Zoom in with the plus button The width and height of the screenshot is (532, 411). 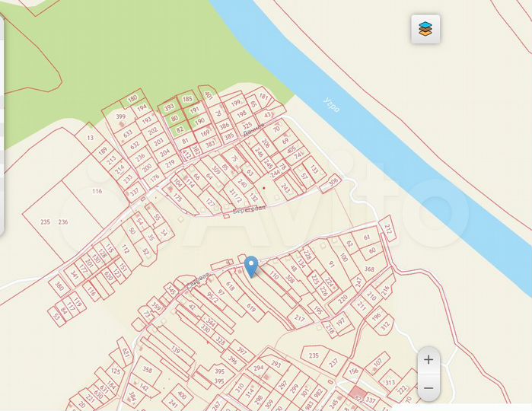(428, 360)
